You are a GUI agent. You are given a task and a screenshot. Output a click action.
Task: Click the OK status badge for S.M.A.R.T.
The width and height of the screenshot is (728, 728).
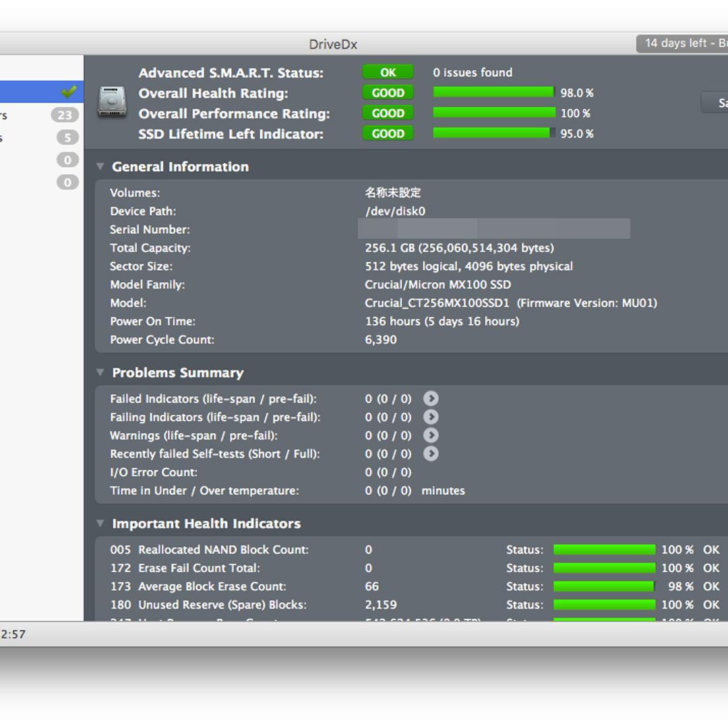coord(388,72)
